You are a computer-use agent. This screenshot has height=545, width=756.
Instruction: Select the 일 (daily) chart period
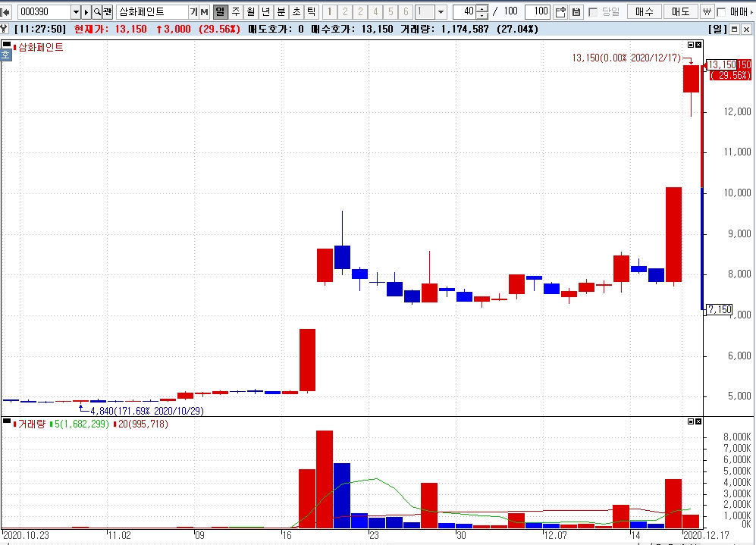221,11
